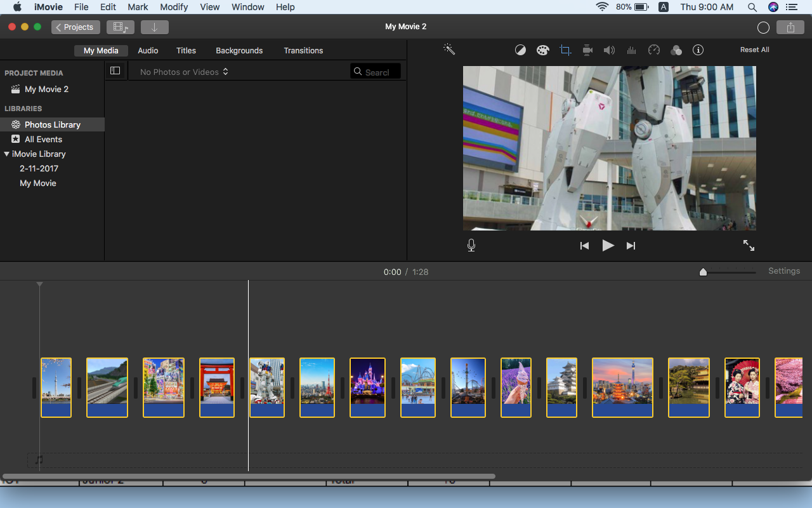Open the volume adjustment speaker icon
Image resolution: width=812 pixels, height=508 pixels.
(x=609, y=50)
